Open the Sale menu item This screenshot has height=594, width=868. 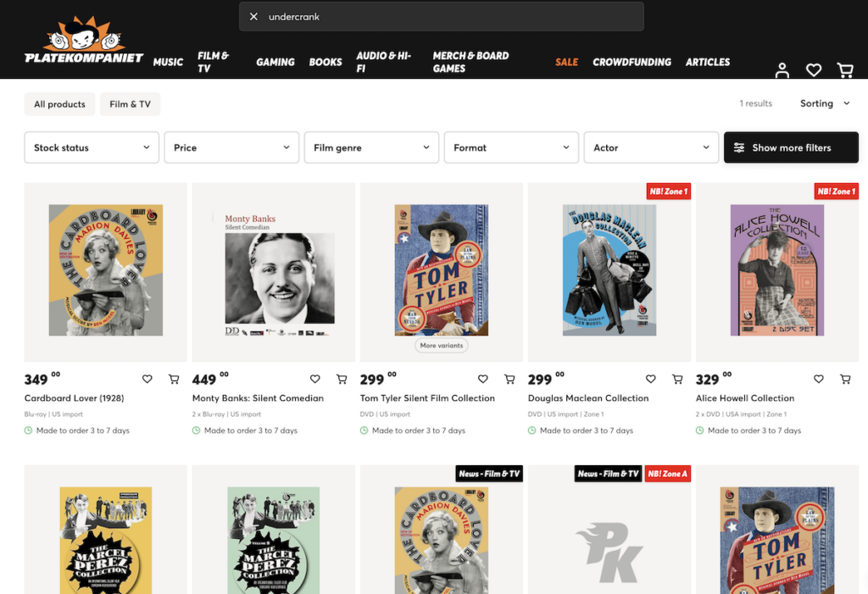click(x=566, y=62)
